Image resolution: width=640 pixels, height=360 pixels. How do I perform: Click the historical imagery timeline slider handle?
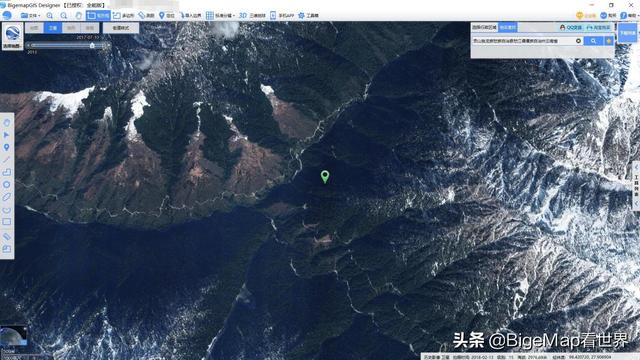(x=92, y=45)
